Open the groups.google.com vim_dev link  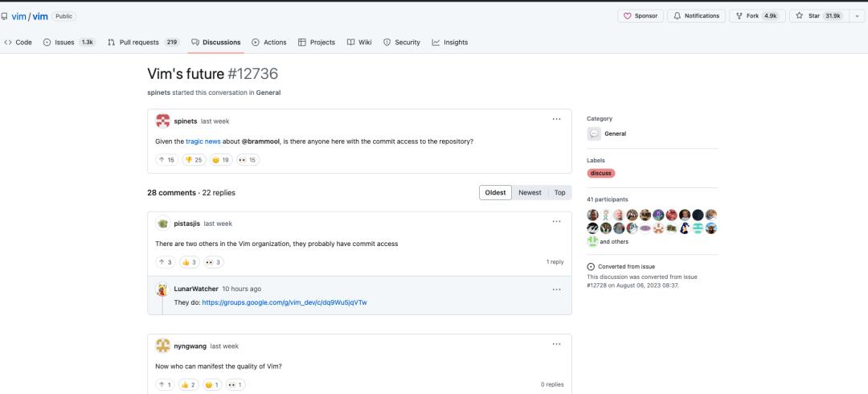point(285,302)
